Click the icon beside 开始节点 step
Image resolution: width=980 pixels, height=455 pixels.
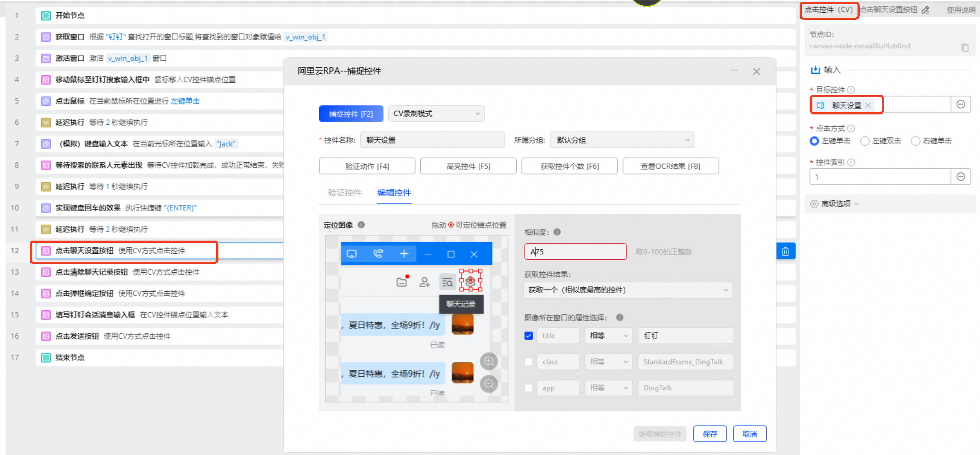pos(46,15)
